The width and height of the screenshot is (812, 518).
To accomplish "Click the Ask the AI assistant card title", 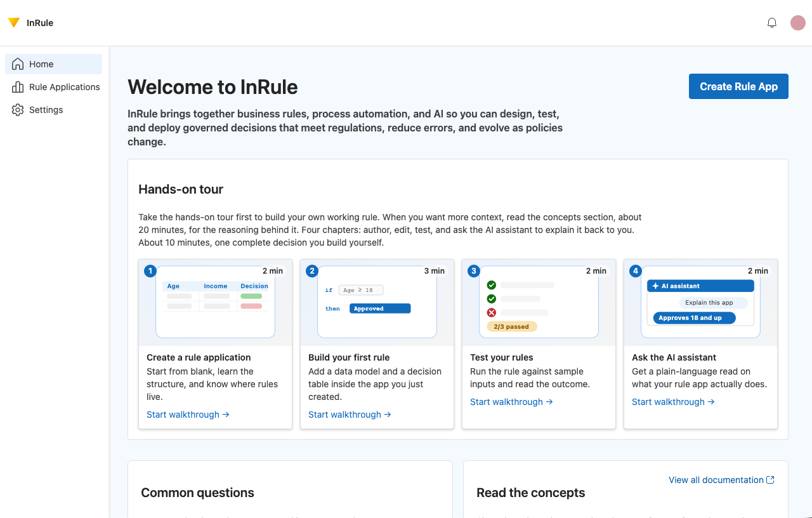I will click(674, 357).
